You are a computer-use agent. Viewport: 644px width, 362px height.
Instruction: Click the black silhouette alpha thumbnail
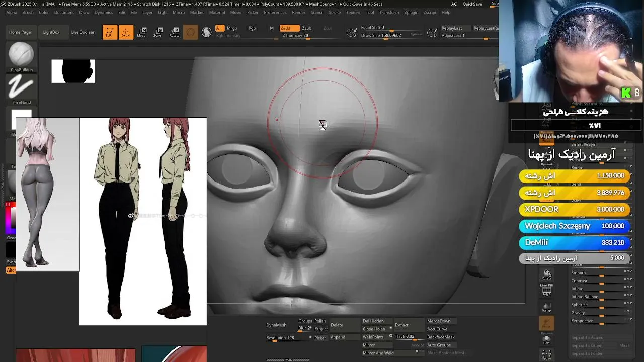click(73, 71)
